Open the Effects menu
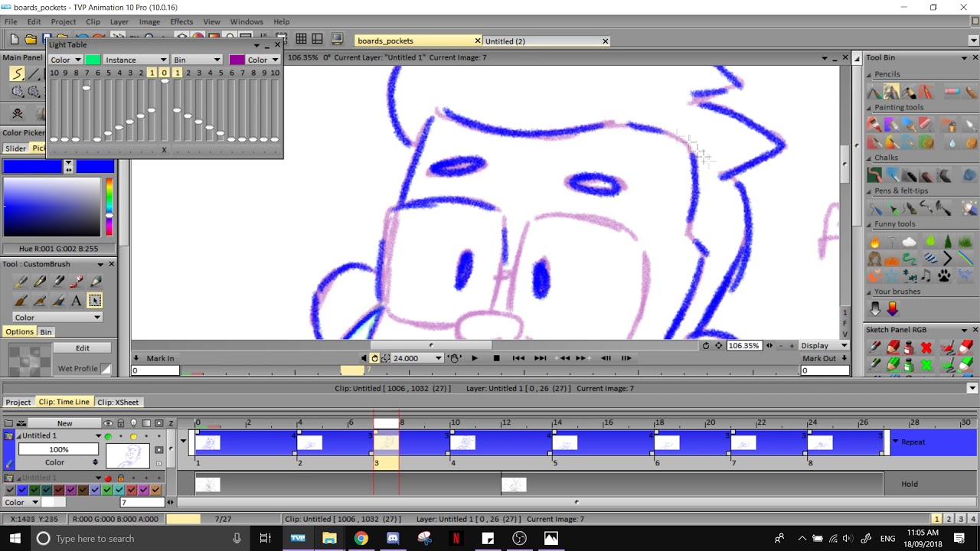Screen dimensions: 980x551 pos(181,21)
